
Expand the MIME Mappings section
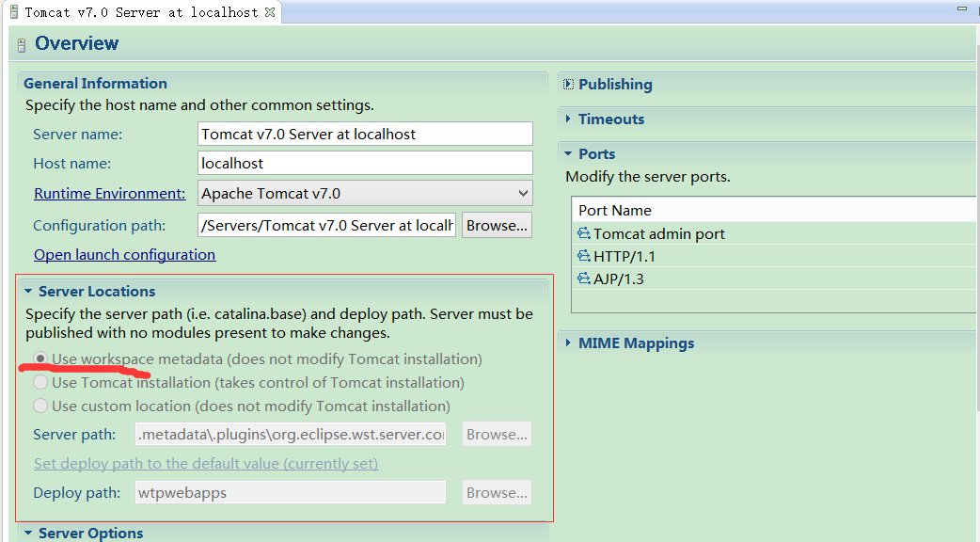(x=567, y=343)
